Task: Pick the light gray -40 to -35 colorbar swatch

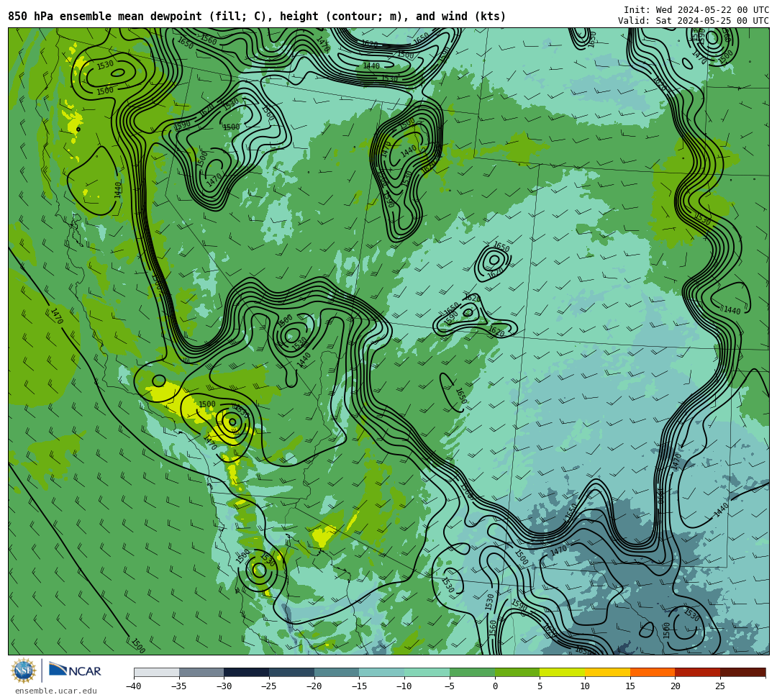Action: [x=156, y=672]
